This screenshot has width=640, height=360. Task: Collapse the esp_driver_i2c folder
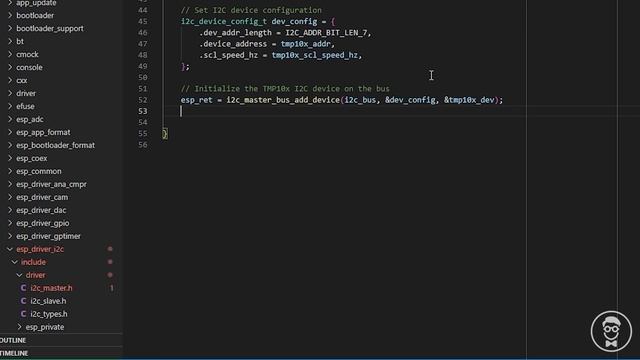click(x=40, y=249)
